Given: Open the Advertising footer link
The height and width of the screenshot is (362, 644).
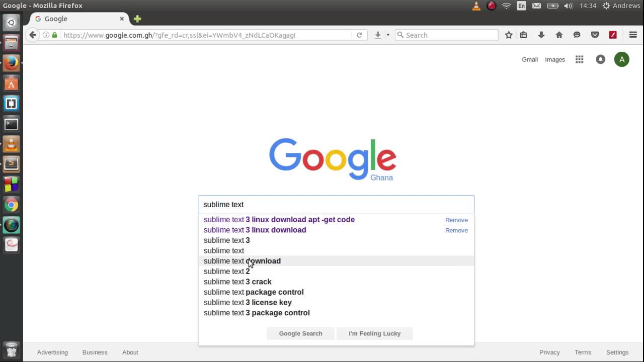Looking at the screenshot, I should 52,352.
